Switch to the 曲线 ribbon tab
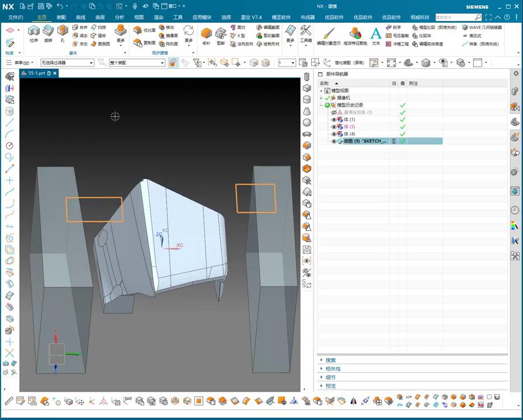The image size is (523, 420). click(x=81, y=17)
